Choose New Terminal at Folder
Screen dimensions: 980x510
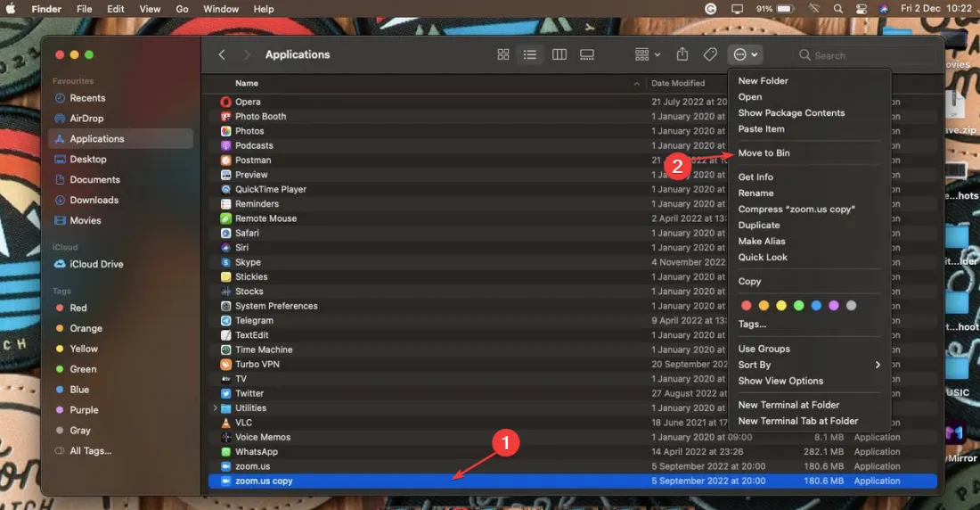788,405
